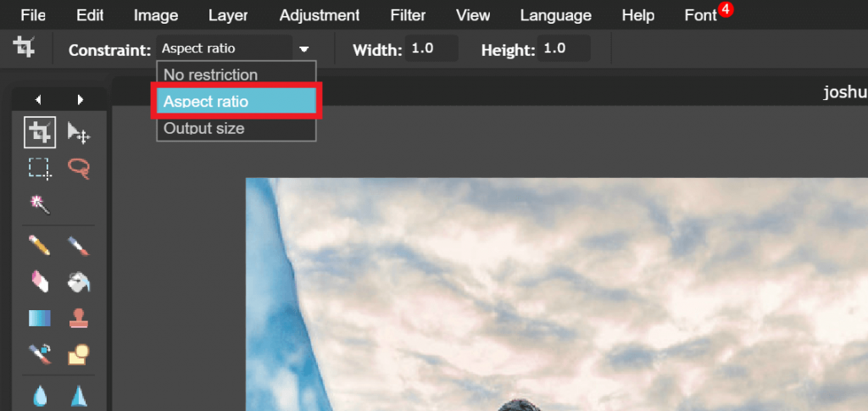Image resolution: width=868 pixels, height=411 pixels.
Task: Select the Brush tool
Action: click(79, 246)
